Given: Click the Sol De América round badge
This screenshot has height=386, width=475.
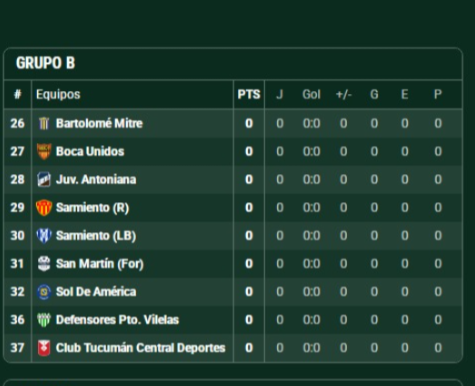Looking at the screenshot, I should [x=44, y=292].
